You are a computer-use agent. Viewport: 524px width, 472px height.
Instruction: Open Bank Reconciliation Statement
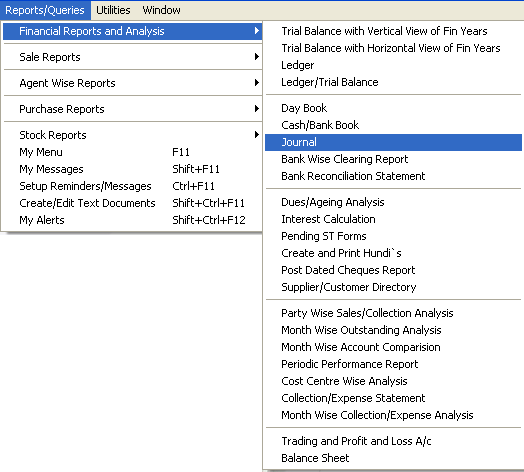click(x=393, y=176)
